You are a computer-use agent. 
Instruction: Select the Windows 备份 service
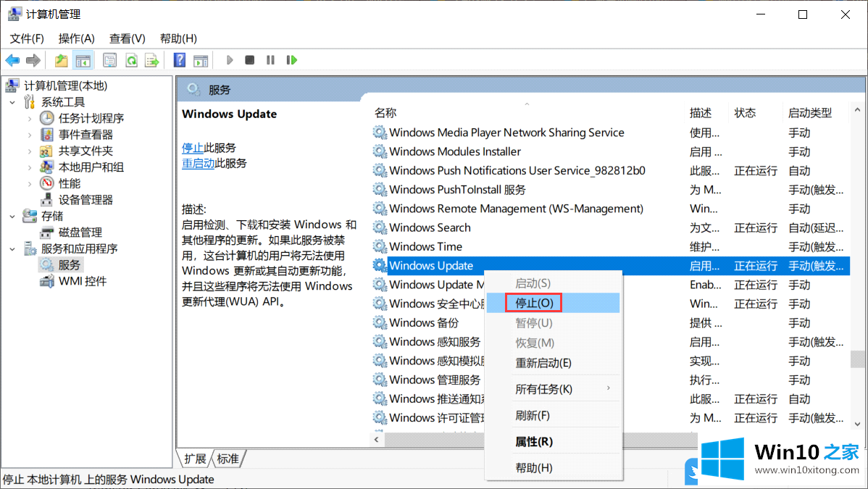coord(424,323)
